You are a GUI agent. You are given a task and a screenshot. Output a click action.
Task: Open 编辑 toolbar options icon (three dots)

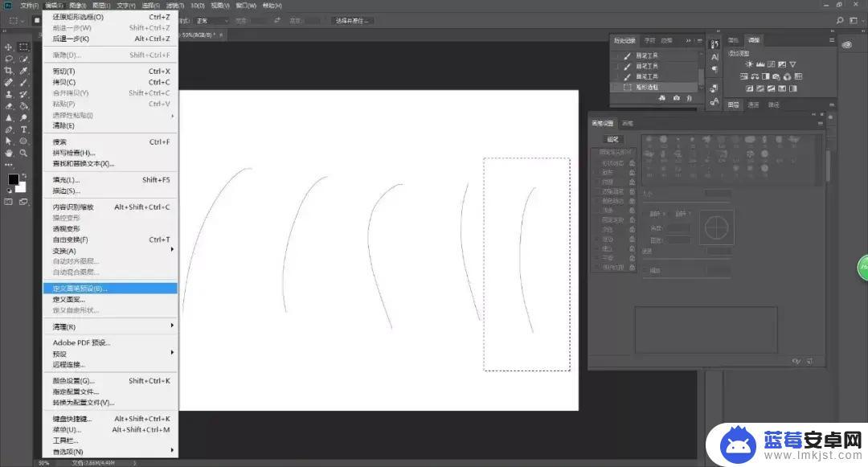9,165
